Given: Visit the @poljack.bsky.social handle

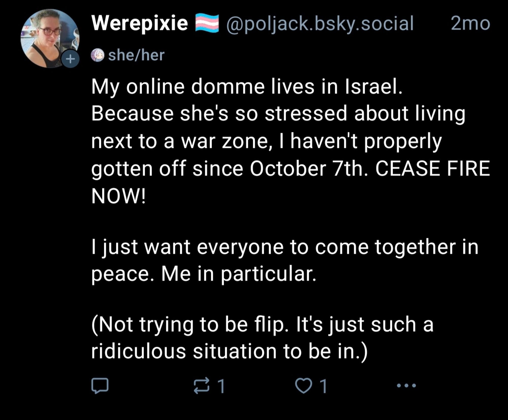Looking at the screenshot, I should click(x=320, y=24).
